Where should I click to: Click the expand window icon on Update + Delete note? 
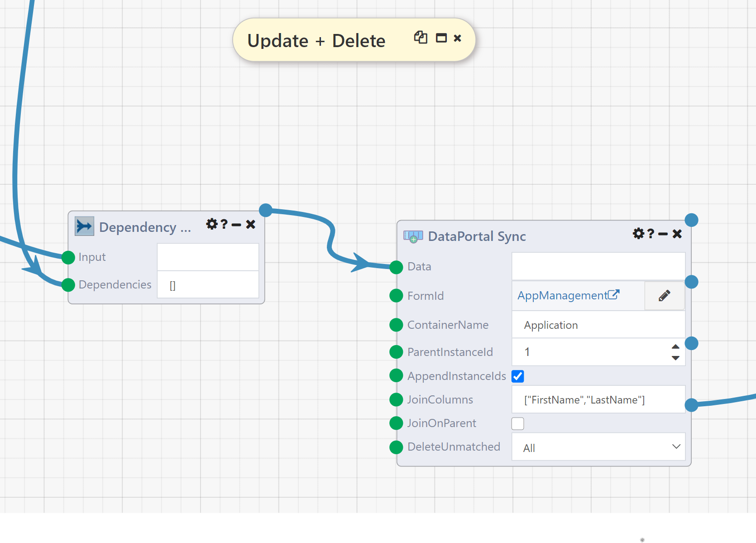click(x=441, y=38)
